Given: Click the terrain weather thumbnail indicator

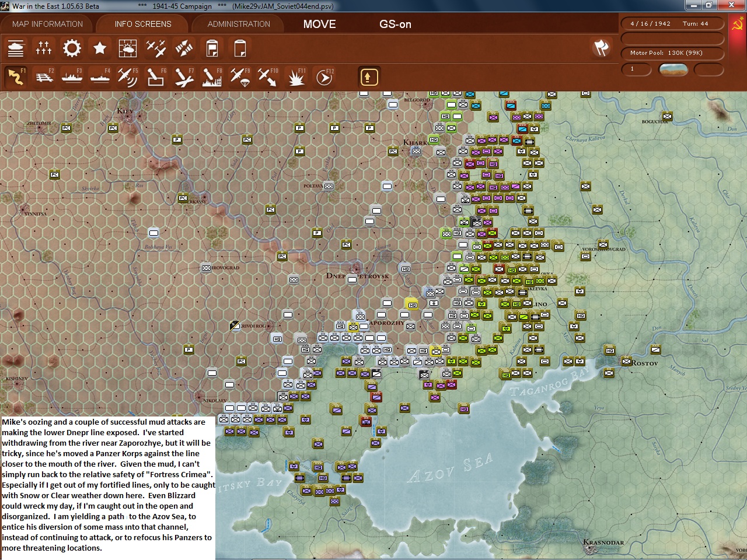Looking at the screenshot, I should coord(673,69).
